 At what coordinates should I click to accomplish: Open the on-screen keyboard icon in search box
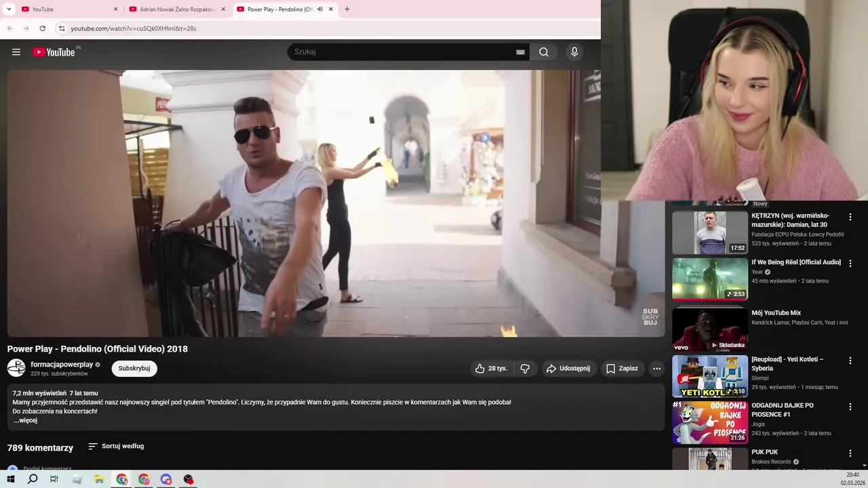click(x=520, y=52)
